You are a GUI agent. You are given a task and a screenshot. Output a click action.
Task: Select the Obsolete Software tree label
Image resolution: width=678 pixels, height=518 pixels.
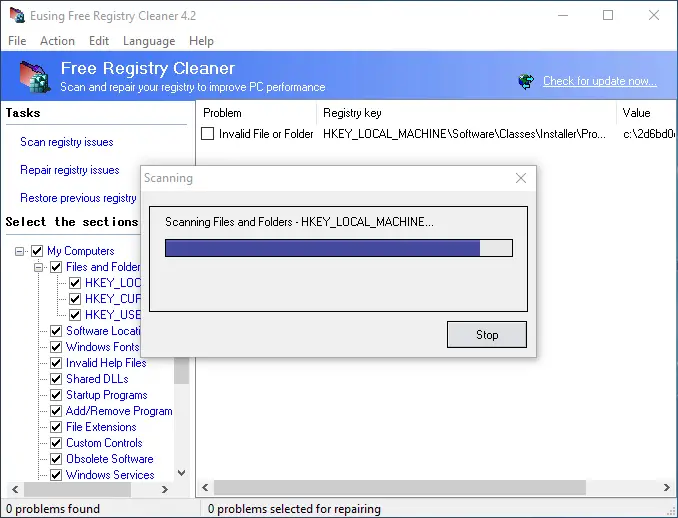pyautogui.click(x=110, y=459)
